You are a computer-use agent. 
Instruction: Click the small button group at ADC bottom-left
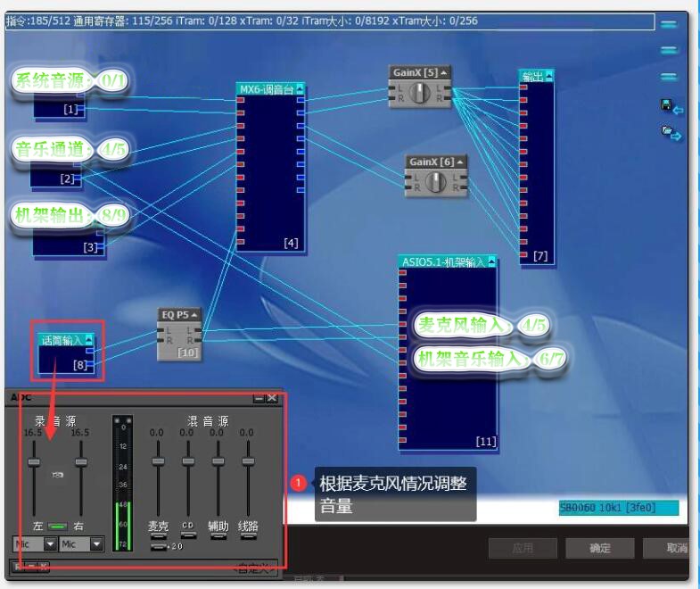(30, 567)
